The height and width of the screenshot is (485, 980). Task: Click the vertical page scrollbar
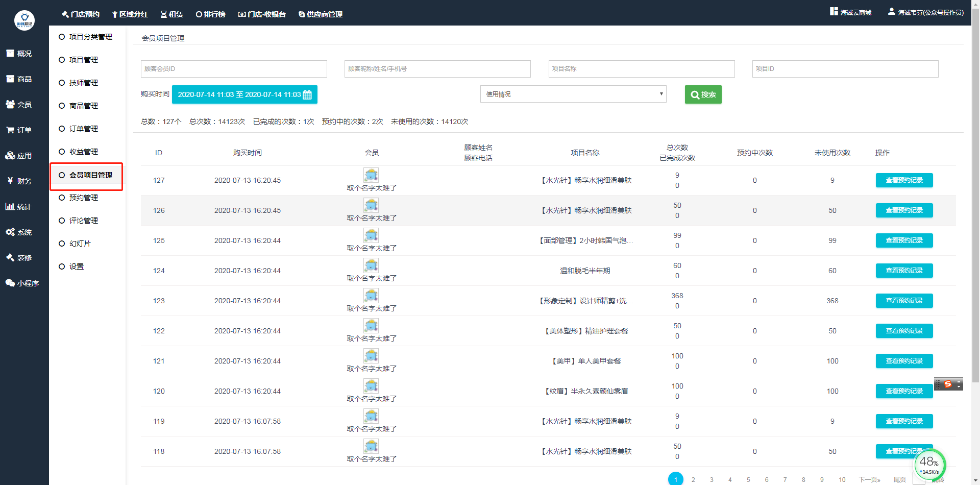pos(975,204)
